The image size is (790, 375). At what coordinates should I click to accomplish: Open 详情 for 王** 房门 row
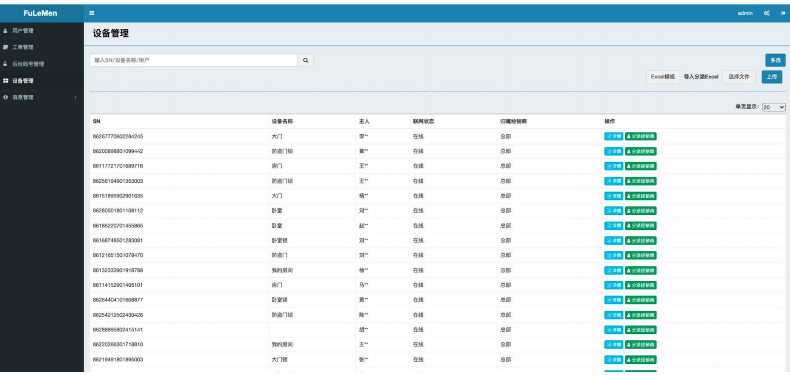(x=613, y=166)
